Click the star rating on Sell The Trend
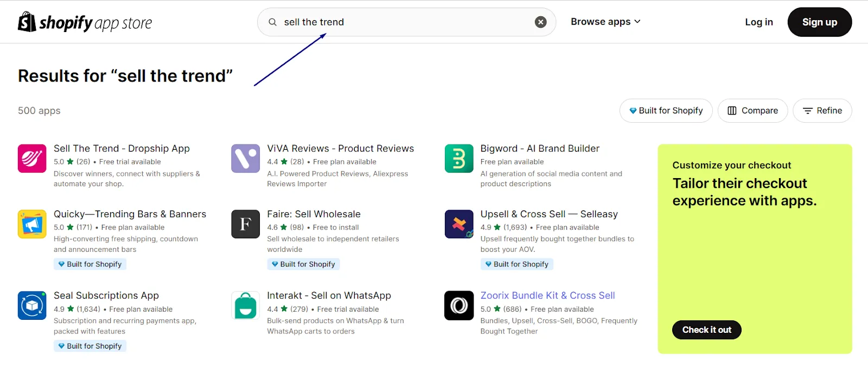Screen dimensions: 868x373 71,162
